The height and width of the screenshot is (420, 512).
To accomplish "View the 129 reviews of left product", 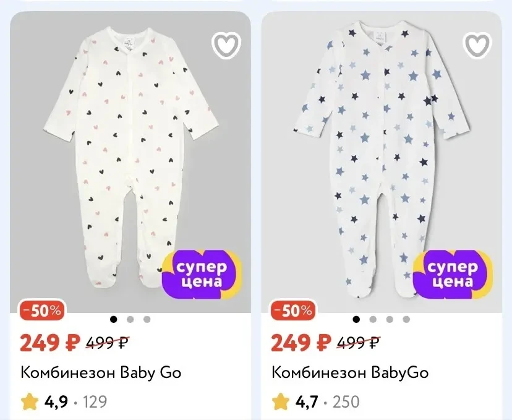I will click(95, 402).
